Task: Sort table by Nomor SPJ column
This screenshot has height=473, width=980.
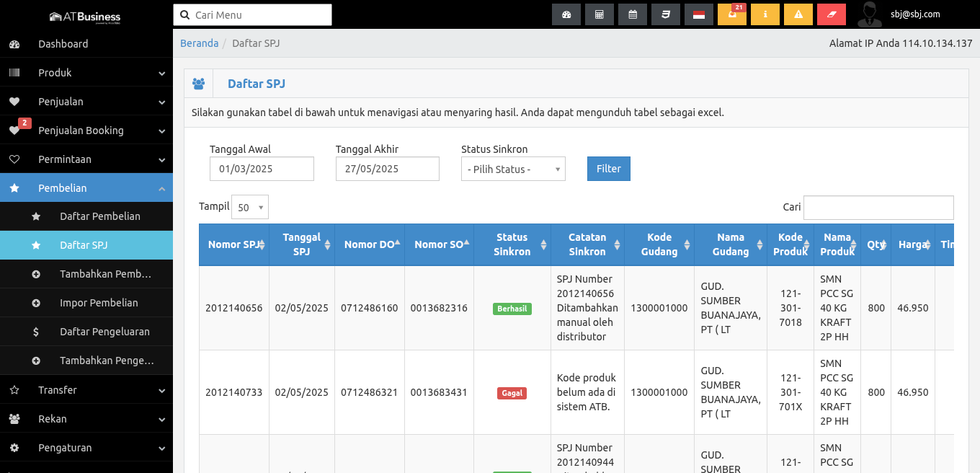Action: 234,244
